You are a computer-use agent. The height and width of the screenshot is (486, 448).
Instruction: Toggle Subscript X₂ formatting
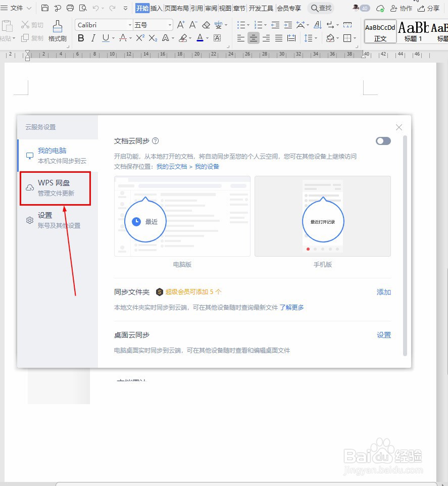[153, 38]
